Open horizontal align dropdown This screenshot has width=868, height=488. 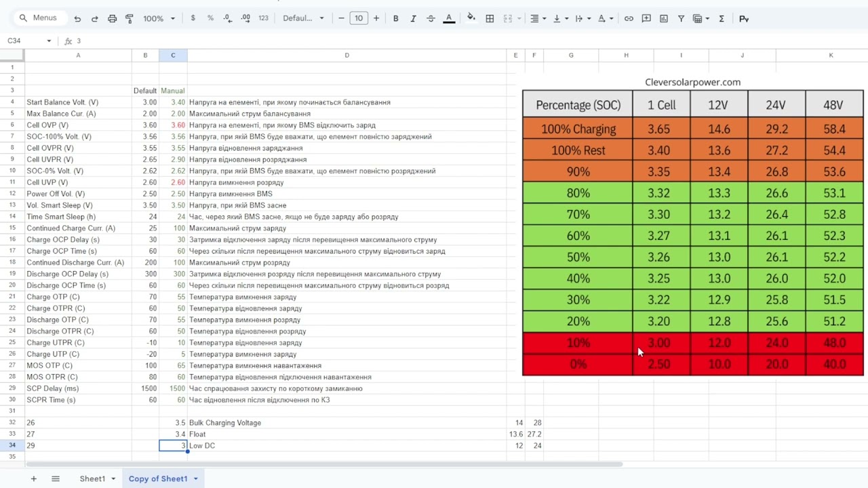tap(538, 18)
